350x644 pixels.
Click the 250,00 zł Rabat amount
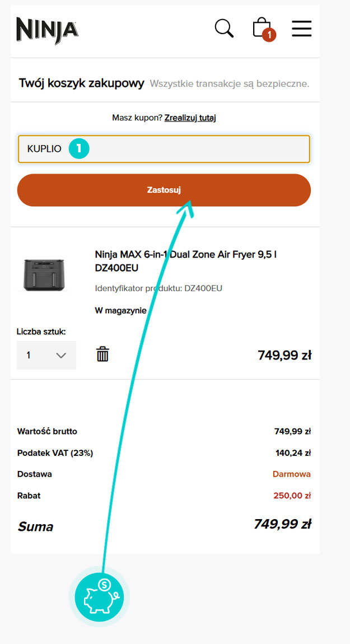pos(291,496)
